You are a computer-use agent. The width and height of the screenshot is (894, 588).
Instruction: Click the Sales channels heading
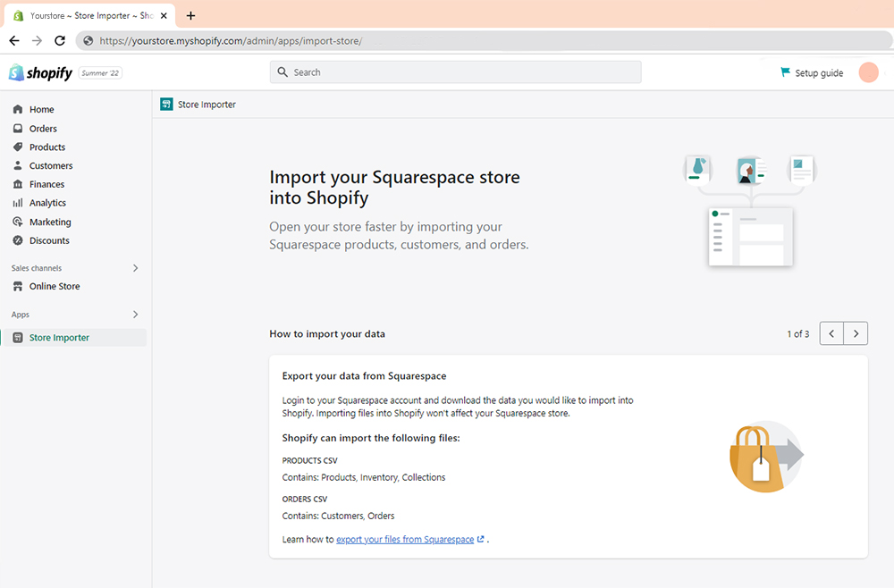[37, 268]
